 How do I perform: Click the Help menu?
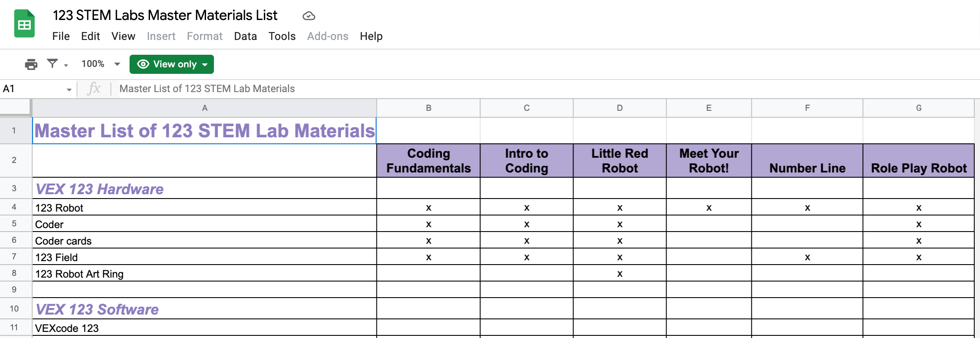[x=371, y=36]
